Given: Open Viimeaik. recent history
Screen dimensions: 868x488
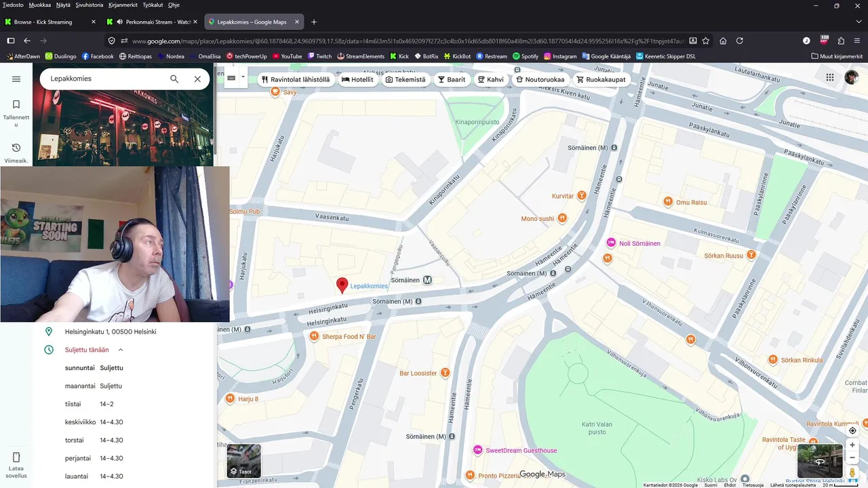Looking at the screenshot, I should 16,153.
